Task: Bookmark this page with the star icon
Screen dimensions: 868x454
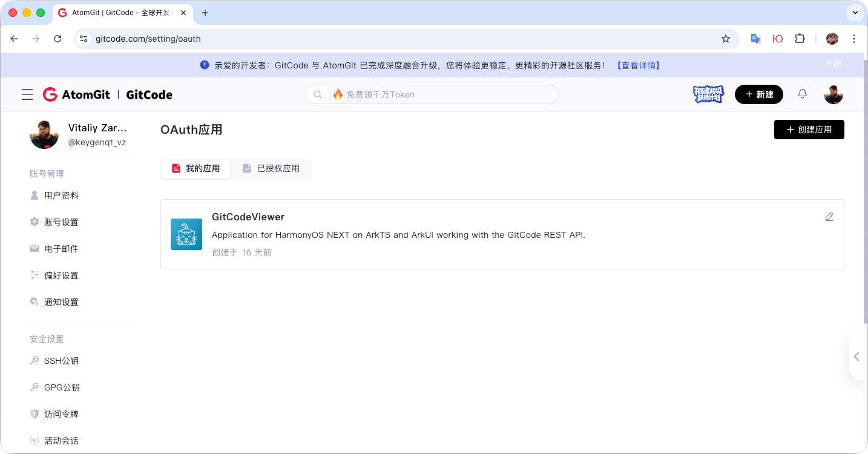Action: pos(726,39)
